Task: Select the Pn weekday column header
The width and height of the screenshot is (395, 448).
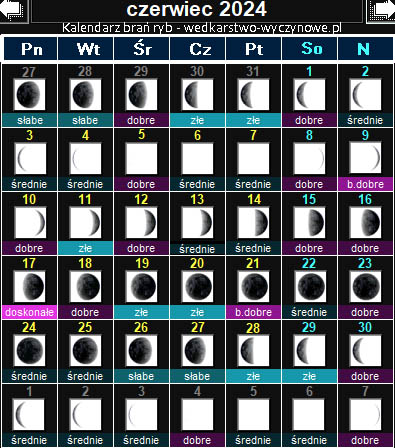Action: 31,49
